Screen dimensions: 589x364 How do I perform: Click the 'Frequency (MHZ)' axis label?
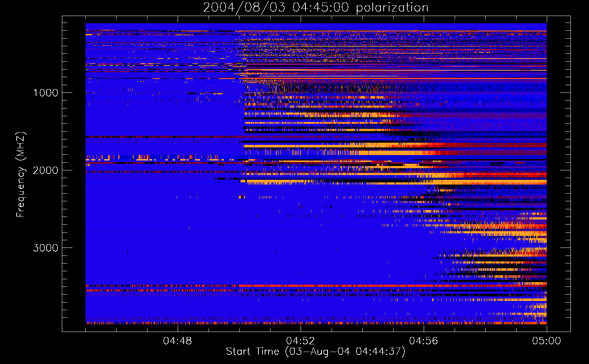pos(21,175)
